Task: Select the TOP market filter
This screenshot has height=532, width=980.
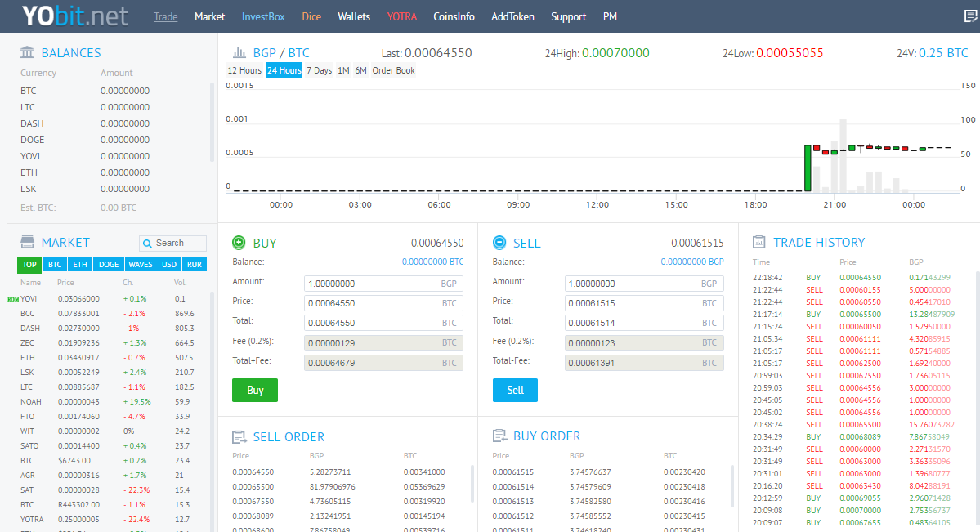Action: pyautogui.click(x=29, y=265)
